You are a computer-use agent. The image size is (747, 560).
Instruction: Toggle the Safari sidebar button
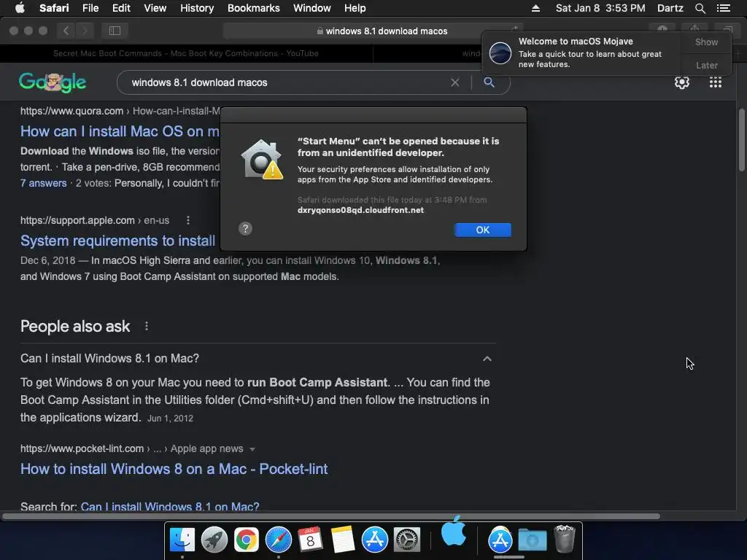click(115, 31)
